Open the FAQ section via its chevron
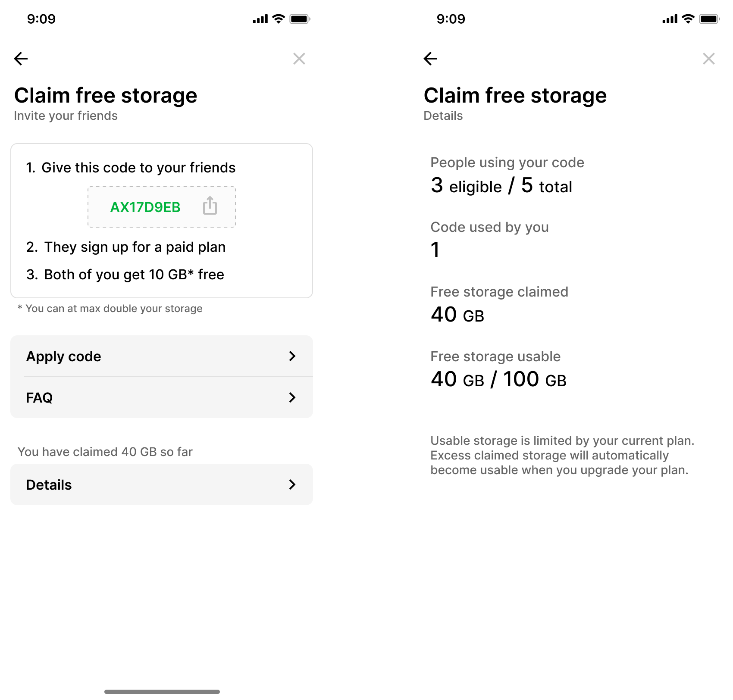The height and width of the screenshot is (700, 733). [293, 397]
